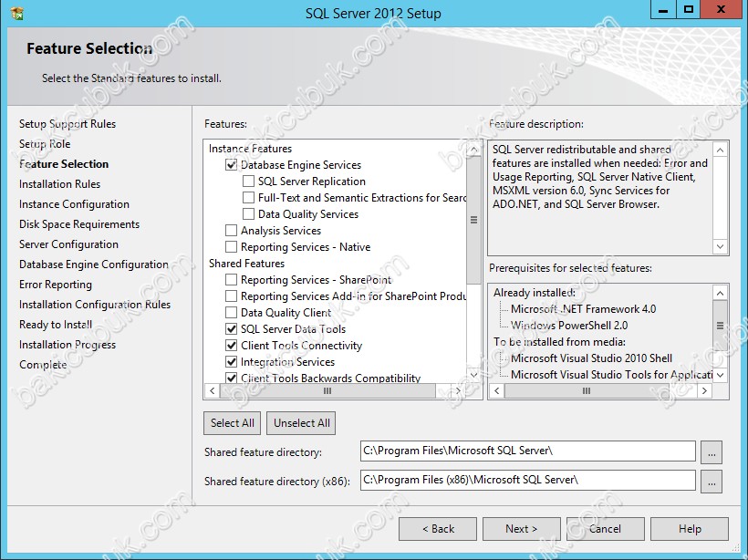Enable Data Quality Services checkbox
This screenshot has height=560, width=748.
point(248,214)
